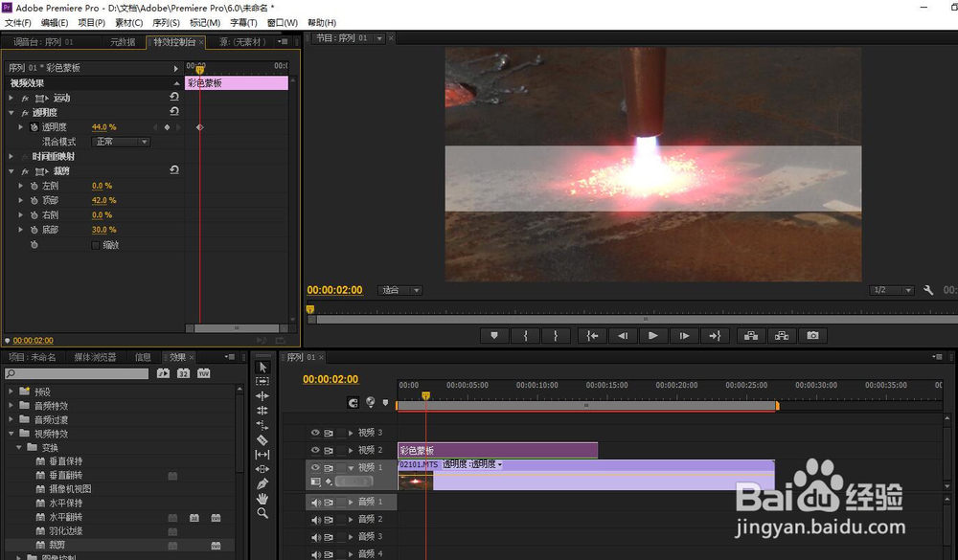Screen dimensions: 958x560
Task: Select the Hand tool
Action: tap(262, 499)
